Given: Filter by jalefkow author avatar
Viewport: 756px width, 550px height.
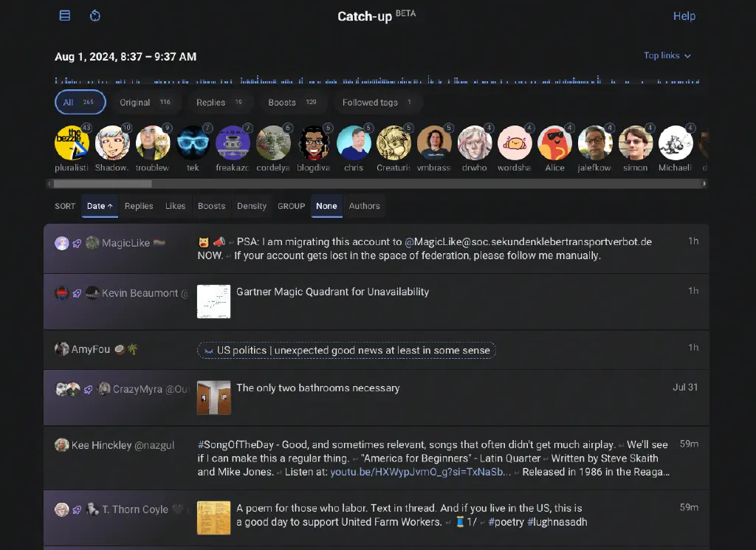Looking at the screenshot, I should pyautogui.click(x=595, y=142).
